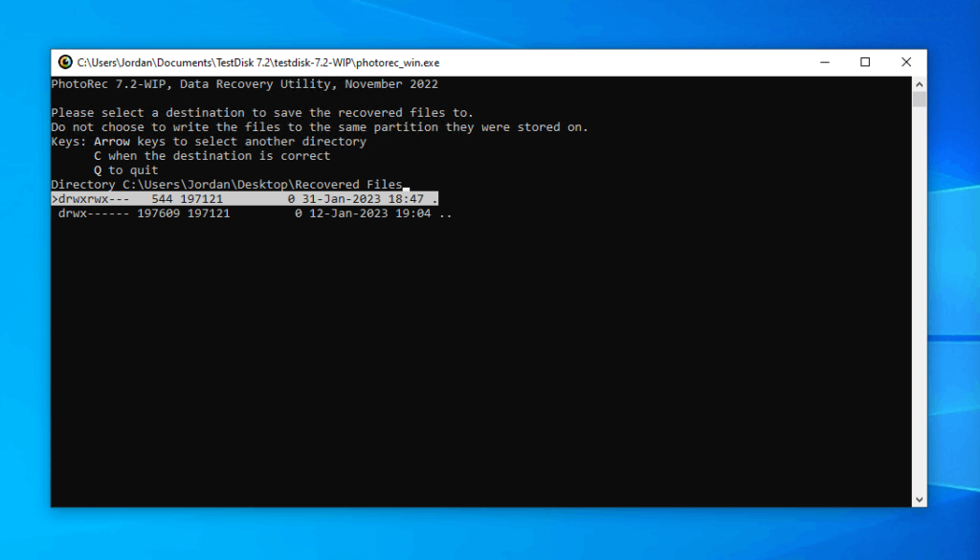Click the PhotoRec application icon in the title bar

pyautogui.click(x=65, y=62)
